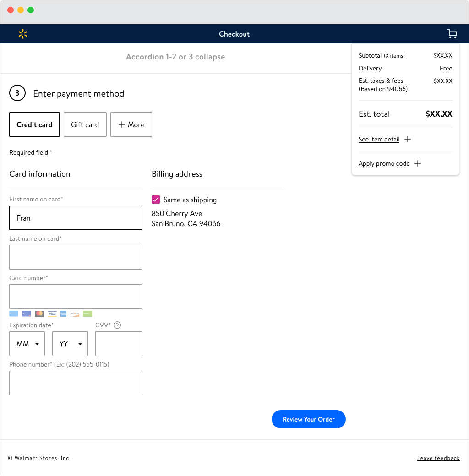Show more payment methods
This screenshot has height=476, width=469.
(131, 124)
